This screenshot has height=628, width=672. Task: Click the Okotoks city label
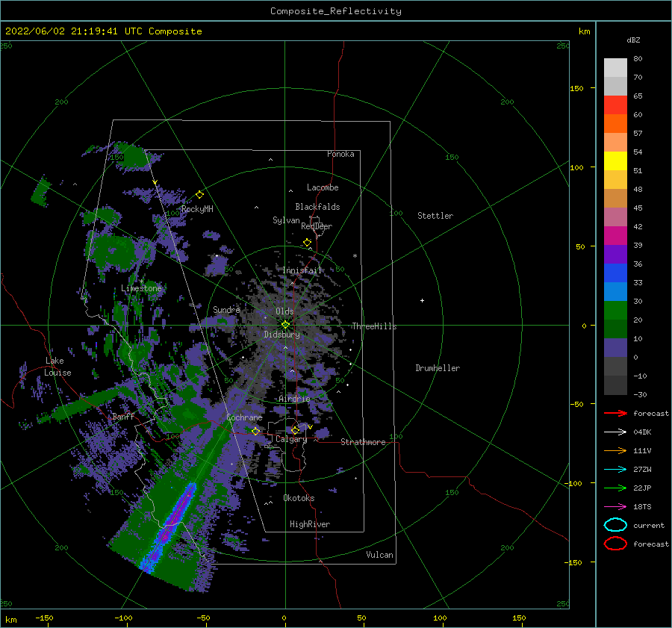[299, 498]
